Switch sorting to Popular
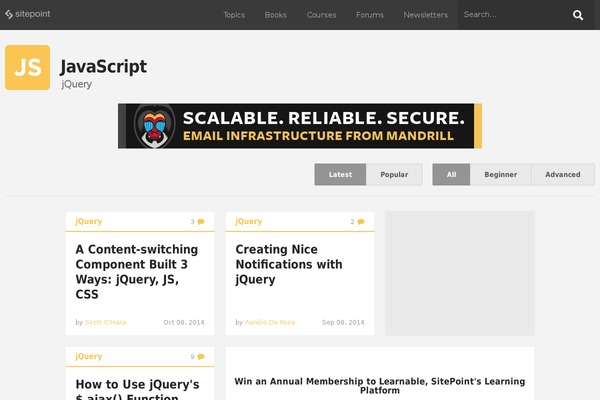 click(x=394, y=175)
